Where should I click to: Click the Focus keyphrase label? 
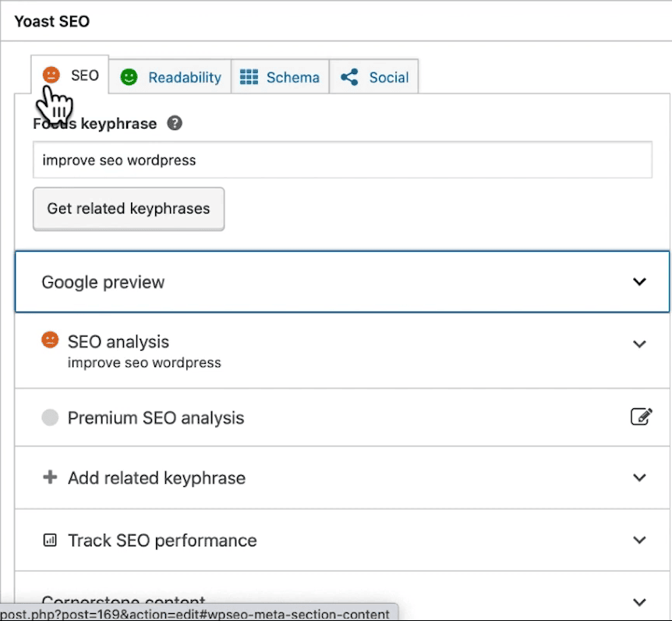tap(94, 124)
